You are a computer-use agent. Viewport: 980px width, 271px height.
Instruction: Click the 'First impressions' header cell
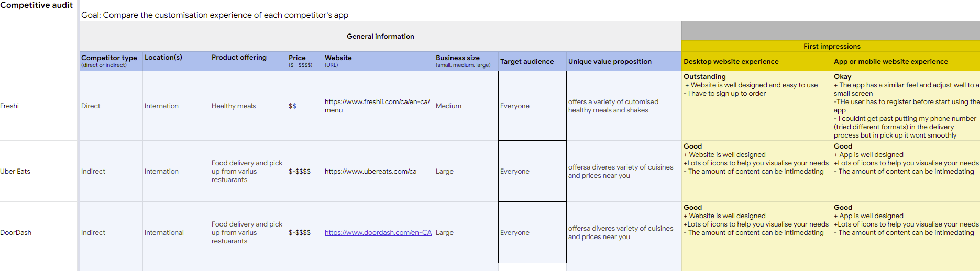tap(832, 46)
